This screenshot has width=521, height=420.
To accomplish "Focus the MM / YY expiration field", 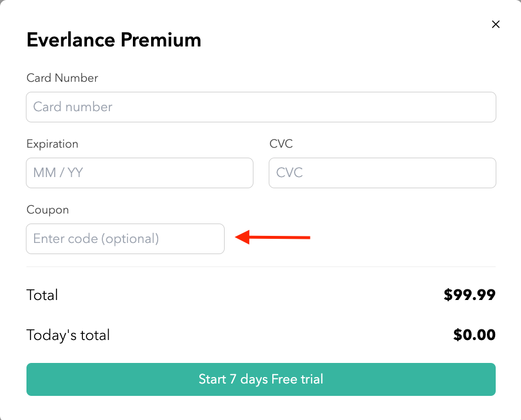I will click(139, 173).
